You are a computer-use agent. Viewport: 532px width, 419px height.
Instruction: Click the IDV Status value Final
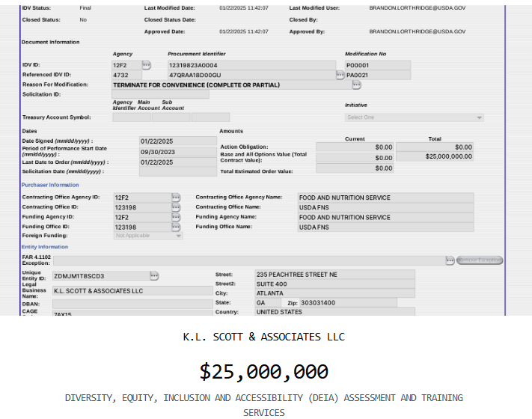coord(85,7)
